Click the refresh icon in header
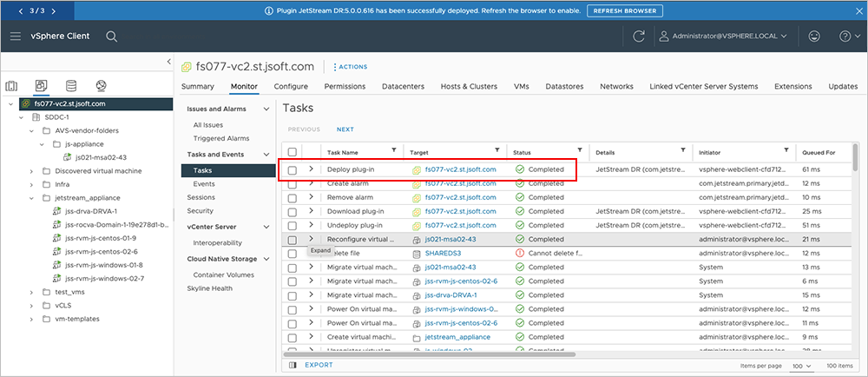Screen dimensions: 868x377 639,36
